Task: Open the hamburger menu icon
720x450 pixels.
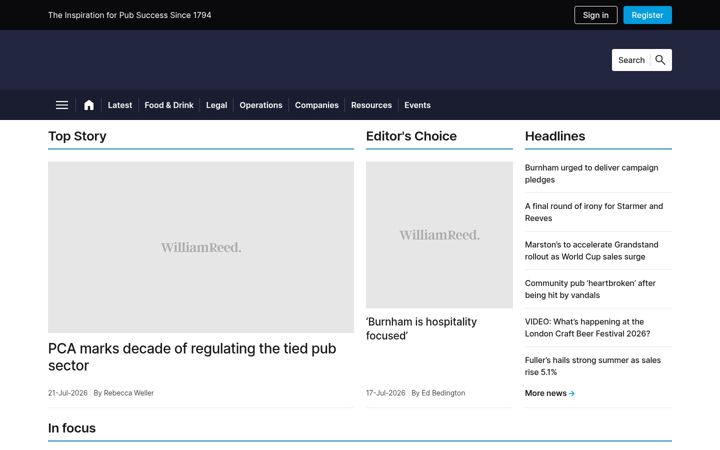Action: pyautogui.click(x=62, y=105)
